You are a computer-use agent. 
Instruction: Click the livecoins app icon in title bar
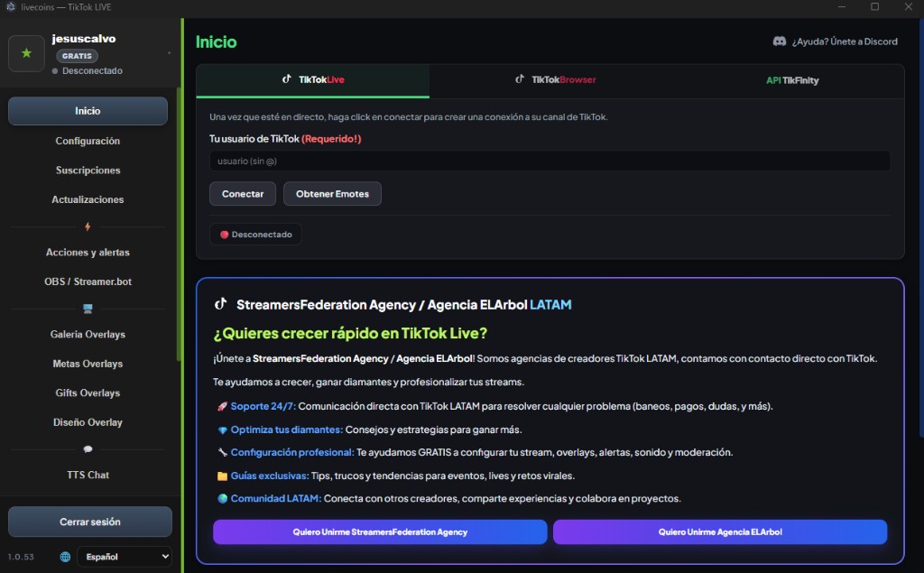click(11, 7)
